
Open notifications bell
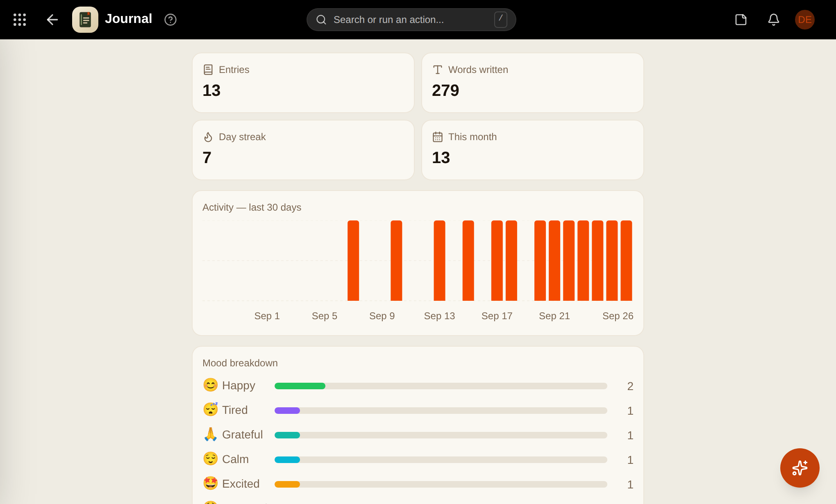coord(774,20)
